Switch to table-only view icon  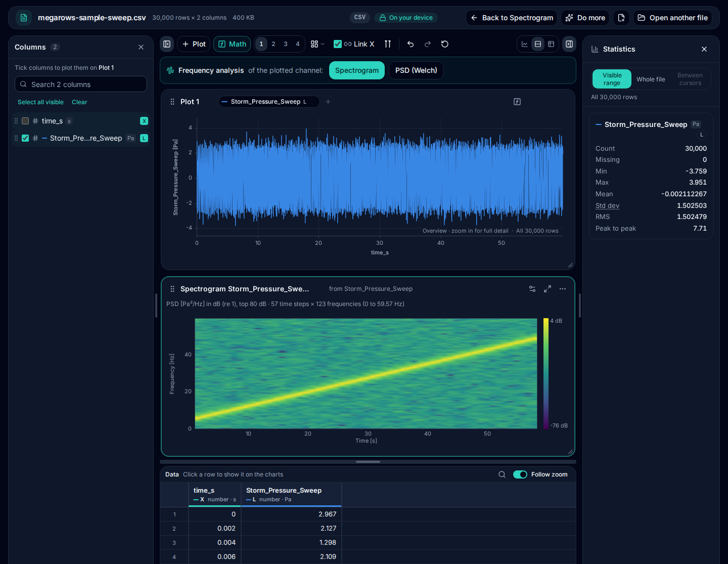551,44
